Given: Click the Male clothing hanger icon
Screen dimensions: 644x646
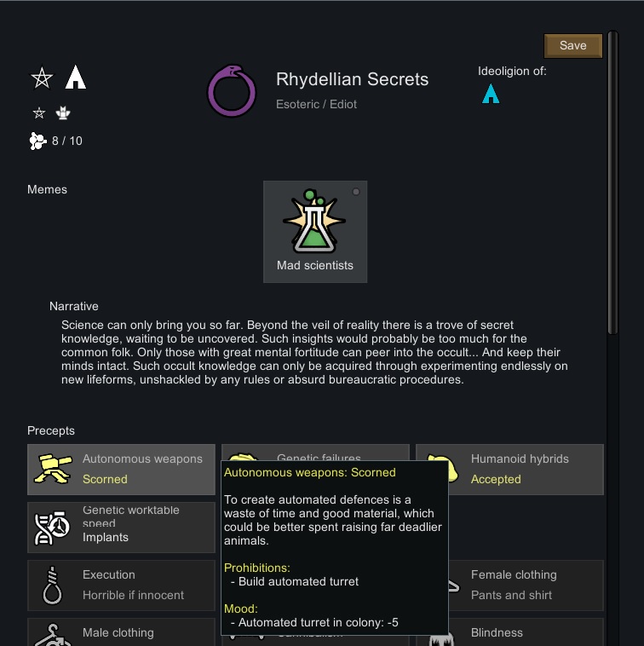Looking at the screenshot, I should (53, 635).
